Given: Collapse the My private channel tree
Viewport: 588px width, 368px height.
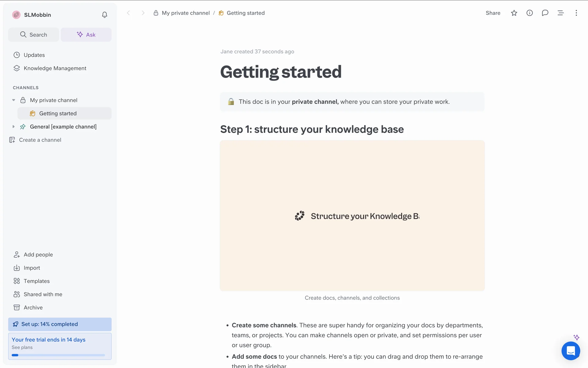Looking at the screenshot, I should click(x=13, y=100).
